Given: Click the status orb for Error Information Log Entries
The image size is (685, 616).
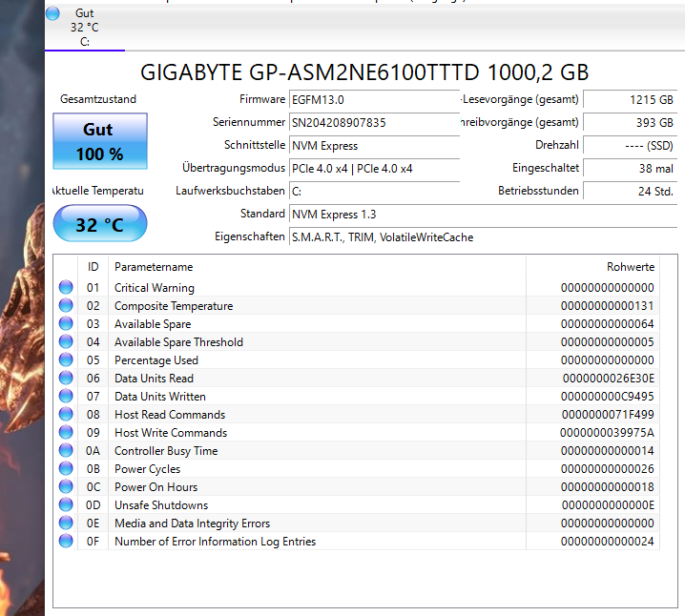Looking at the screenshot, I should click(x=66, y=541).
